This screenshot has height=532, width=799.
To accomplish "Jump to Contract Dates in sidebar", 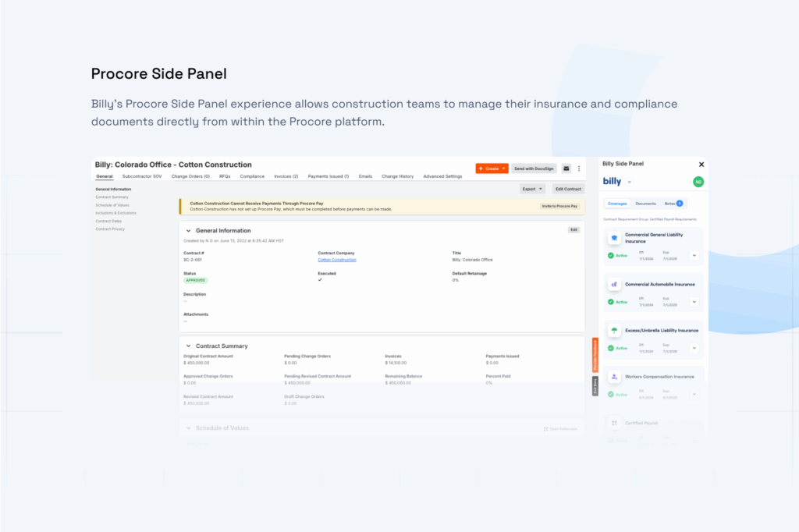I will (108, 222).
